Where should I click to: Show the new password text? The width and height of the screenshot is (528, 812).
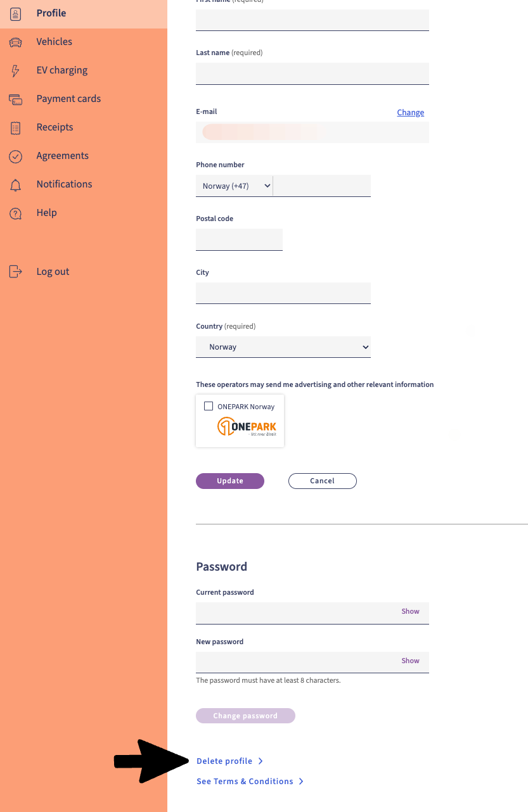click(410, 661)
